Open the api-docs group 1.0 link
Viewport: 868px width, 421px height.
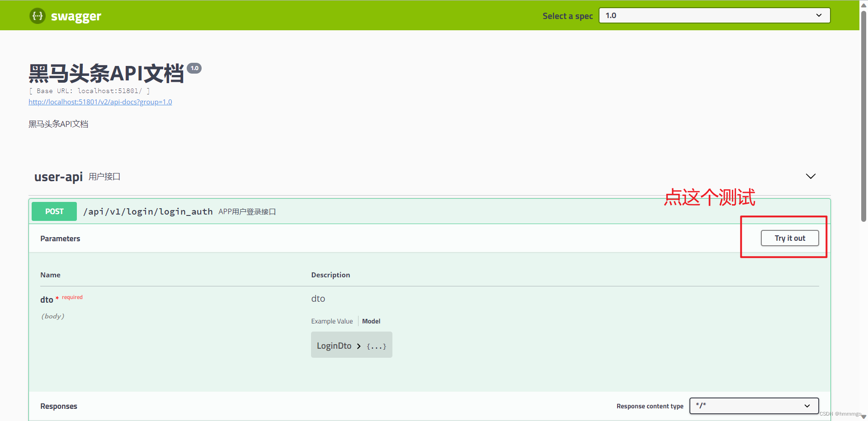(100, 102)
